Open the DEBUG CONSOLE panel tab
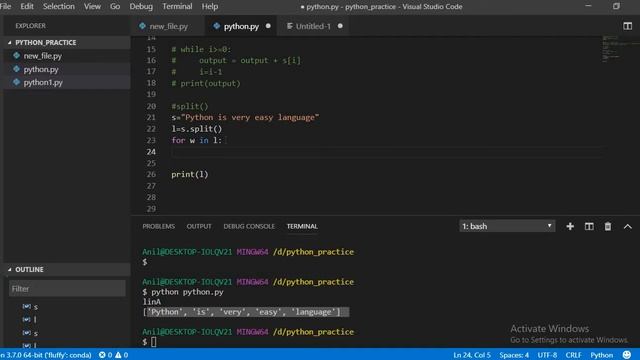640x360 pixels. pos(249,227)
